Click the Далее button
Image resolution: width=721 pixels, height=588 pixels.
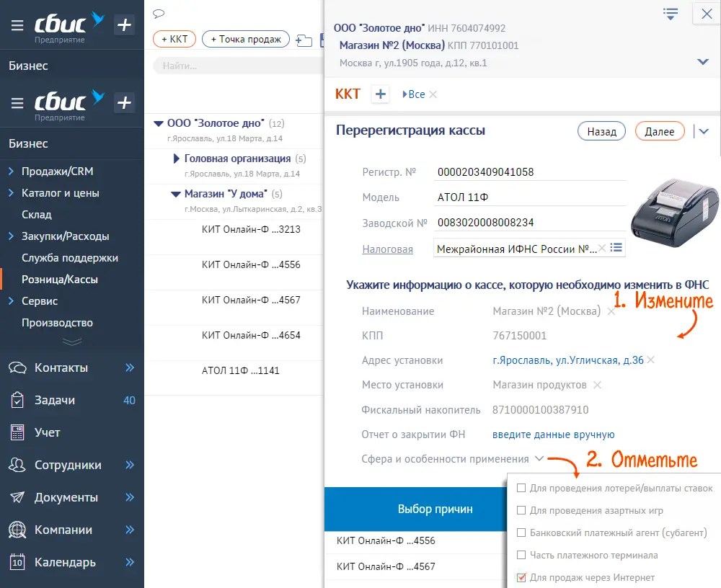click(660, 131)
